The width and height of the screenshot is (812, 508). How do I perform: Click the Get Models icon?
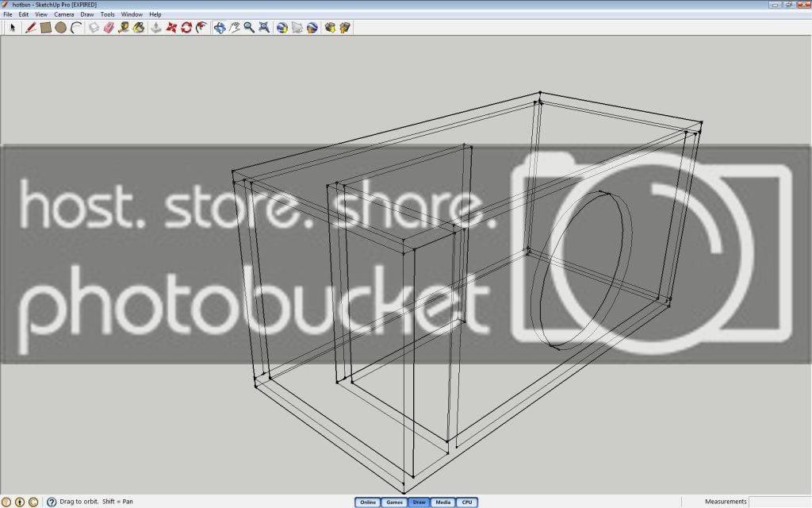pyautogui.click(x=330, y=28)
